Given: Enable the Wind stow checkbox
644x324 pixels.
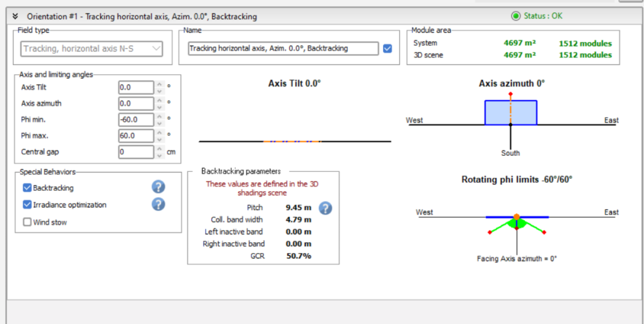Looking at the screenshot, I should pos(27,222).
